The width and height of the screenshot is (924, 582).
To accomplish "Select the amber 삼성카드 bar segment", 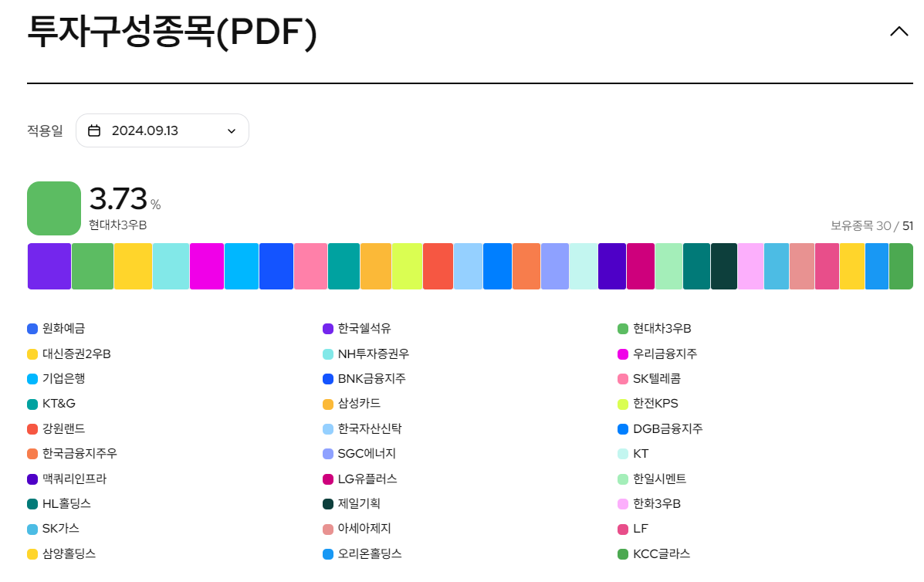I will click(376, 266).
